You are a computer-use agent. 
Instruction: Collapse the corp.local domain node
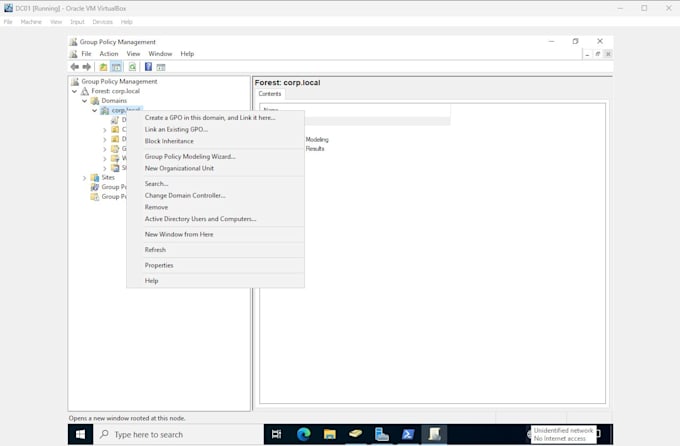coord(95,111)
